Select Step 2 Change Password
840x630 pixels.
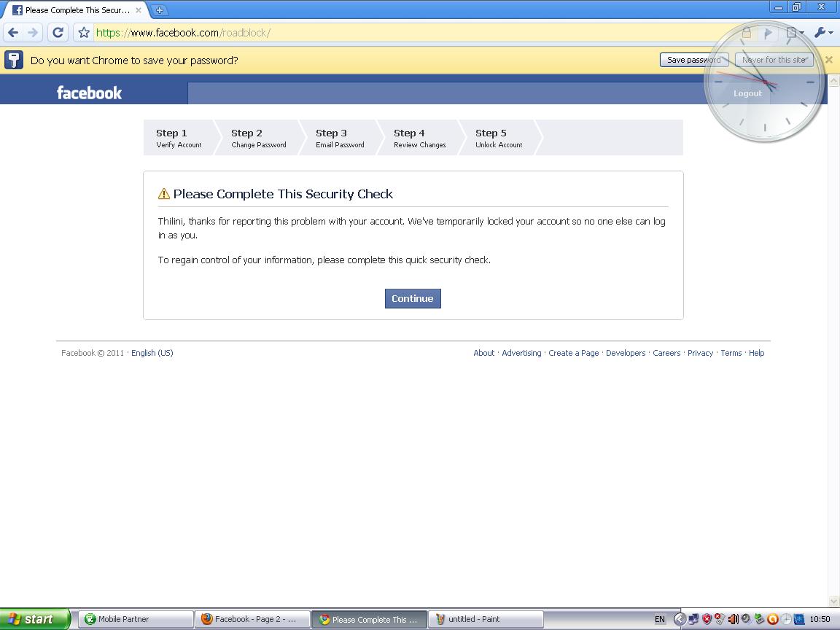pyautogui.click(x=259, y=138)
